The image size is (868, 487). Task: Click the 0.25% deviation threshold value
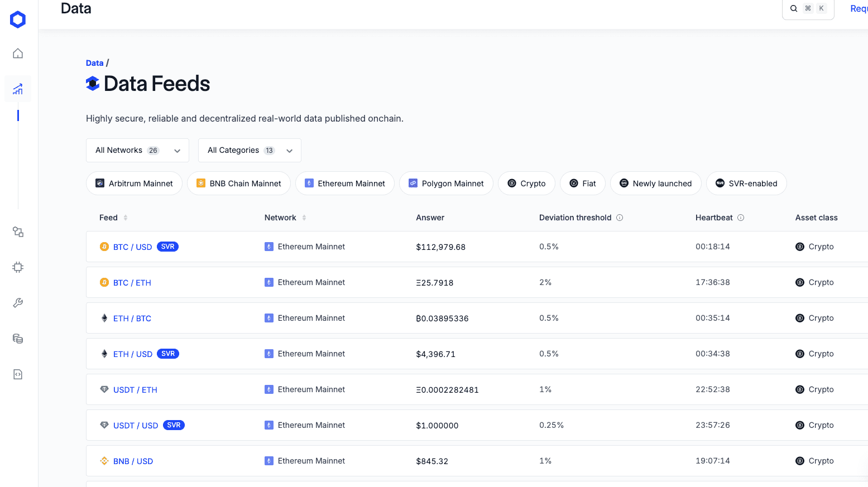552,425
